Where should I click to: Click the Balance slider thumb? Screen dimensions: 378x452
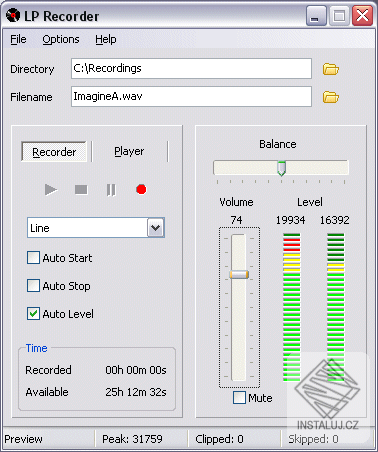[282, 168]
